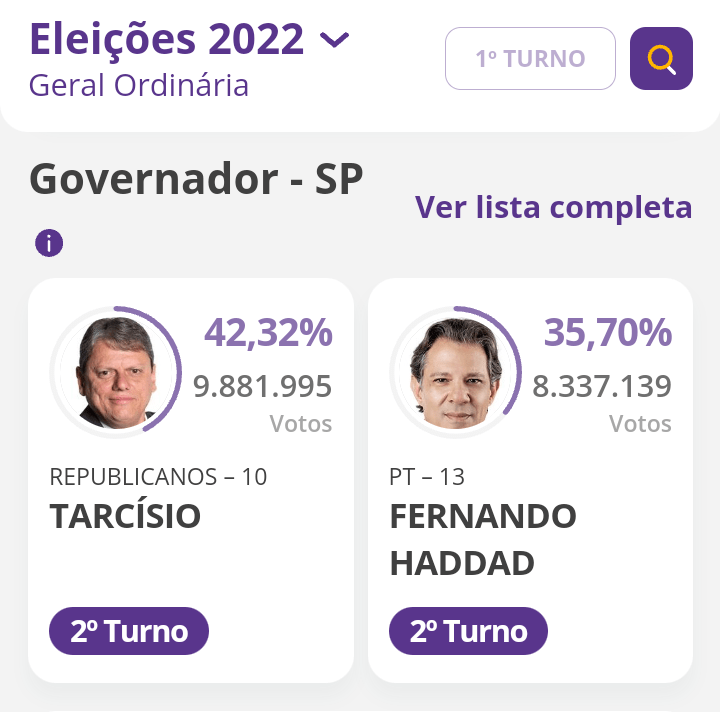Image resolution: width=720 pixels, height=712 pixels.
Task: Expand the Eleições 2022 dropdown chevron
Action: tap(334, 40)
